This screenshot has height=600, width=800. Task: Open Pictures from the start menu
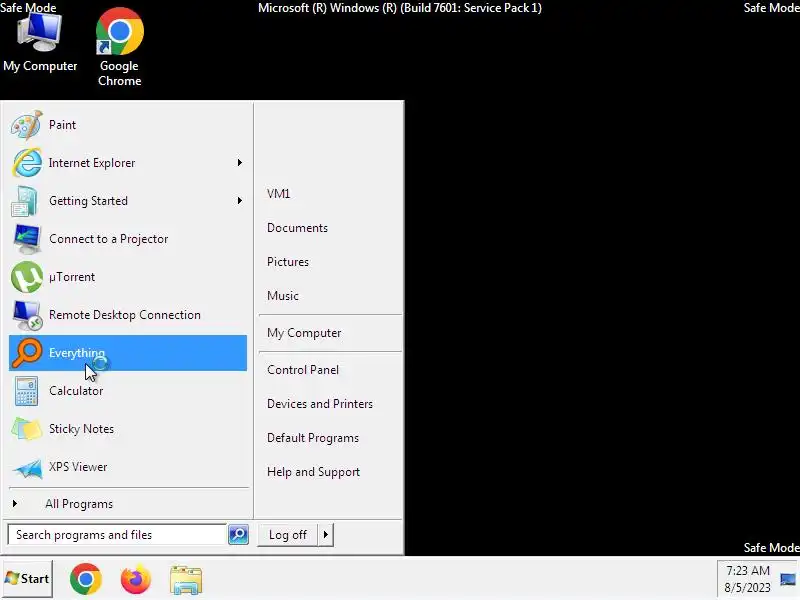(x=288, y=262)
